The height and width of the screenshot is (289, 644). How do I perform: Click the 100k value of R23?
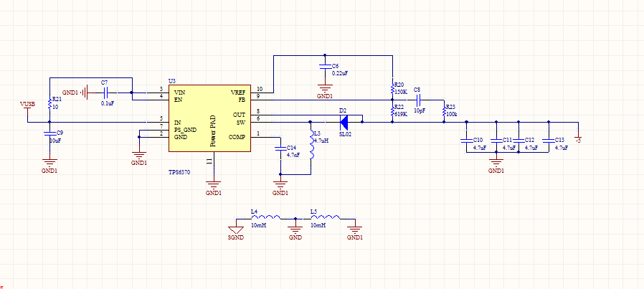pyautogui.click(x=452, y=114)
